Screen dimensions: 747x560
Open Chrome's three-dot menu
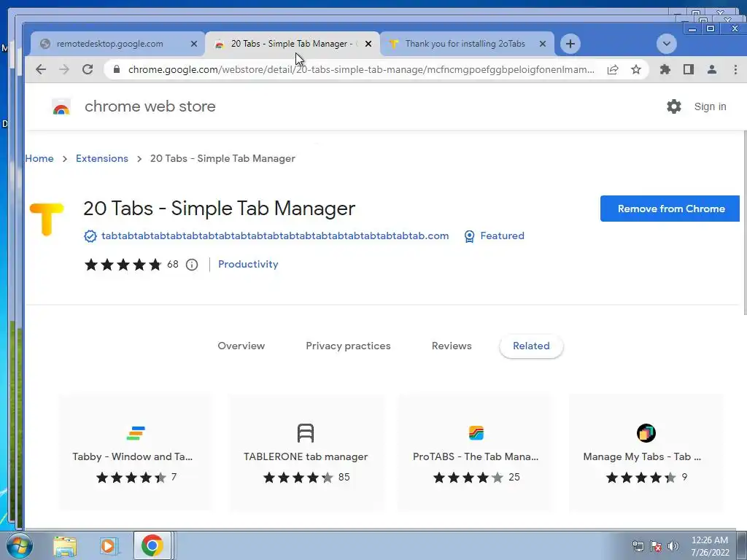(x=735, y=69)
